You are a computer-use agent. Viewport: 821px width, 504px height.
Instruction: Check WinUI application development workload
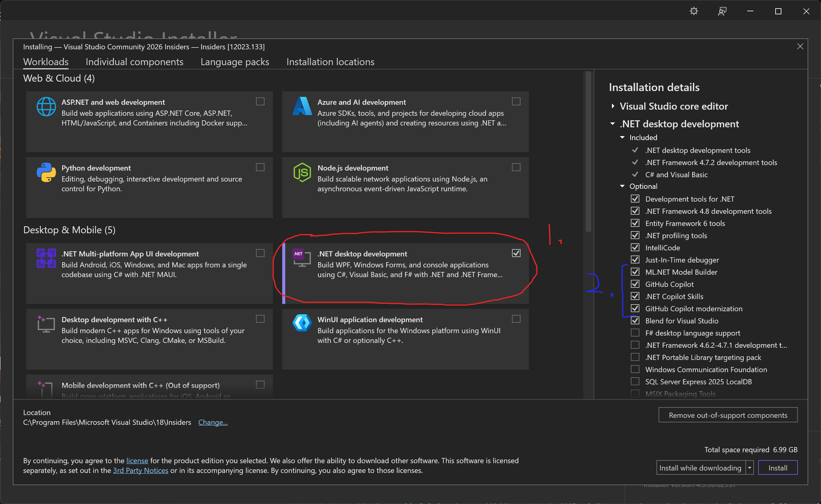pyautogui.click(x=516, y=319)
